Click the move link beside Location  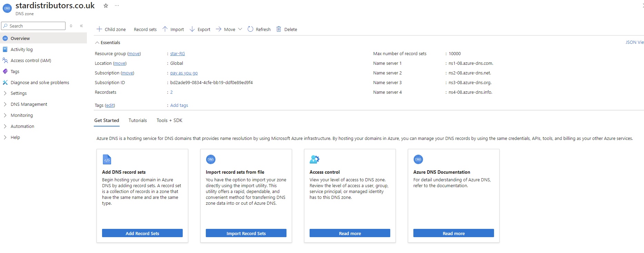[120, 63]
